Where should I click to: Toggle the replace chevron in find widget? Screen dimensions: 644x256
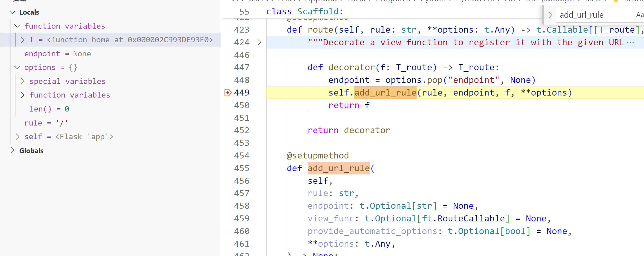[x=550, y=15]
